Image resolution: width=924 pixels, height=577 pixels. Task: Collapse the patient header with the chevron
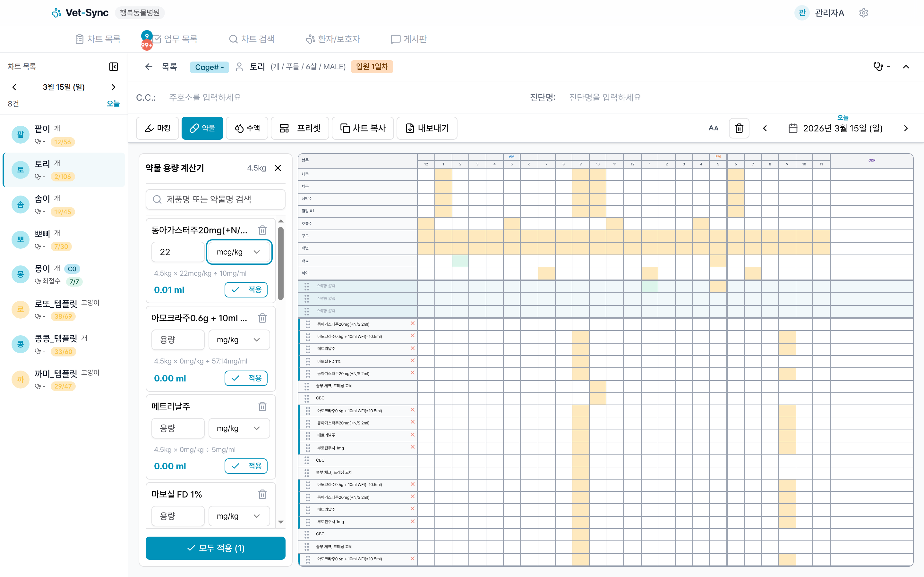click(906, 67)
